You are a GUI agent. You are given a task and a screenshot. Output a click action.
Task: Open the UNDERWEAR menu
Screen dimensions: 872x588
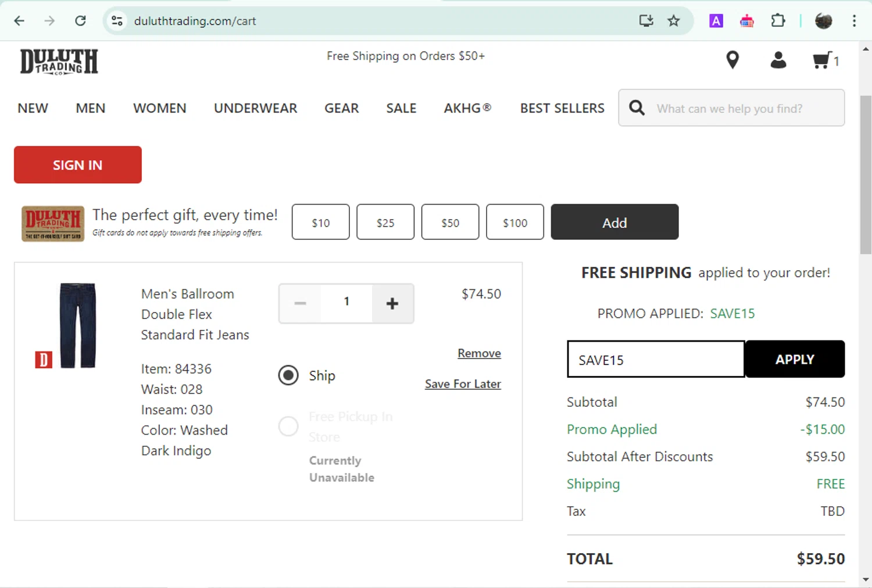coord(256,108)
